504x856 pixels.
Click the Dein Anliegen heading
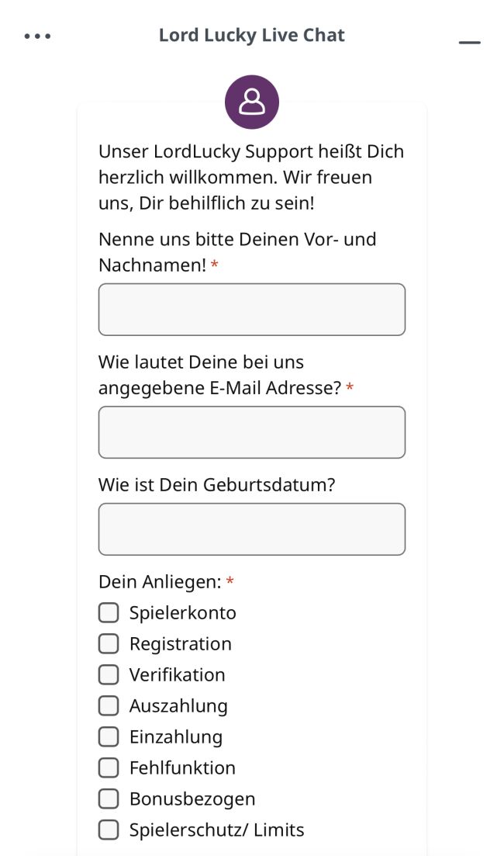click(x=161, y=582)
